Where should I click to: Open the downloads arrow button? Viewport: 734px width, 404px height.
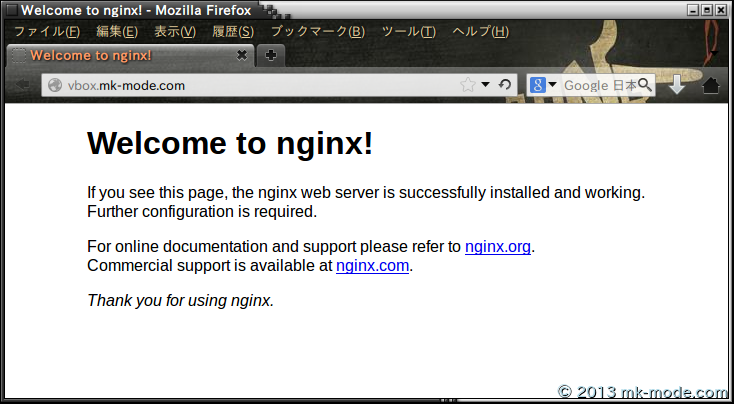(x=677, y=85)
